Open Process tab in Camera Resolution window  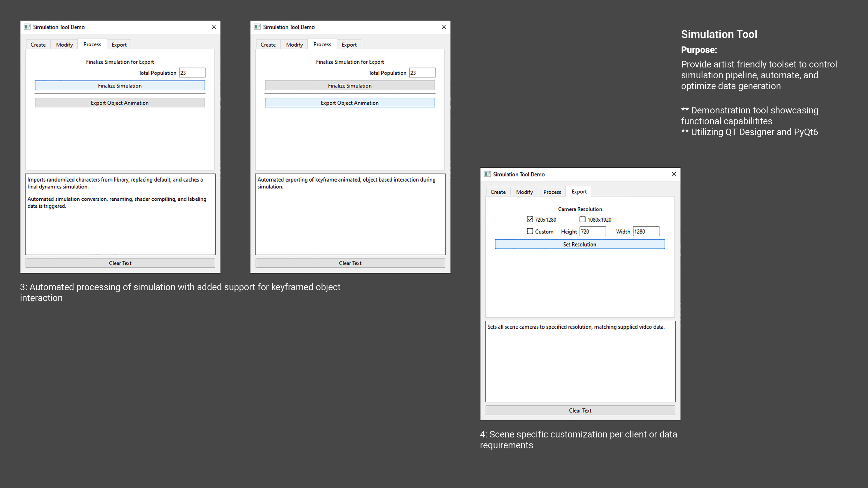[552, 192]
